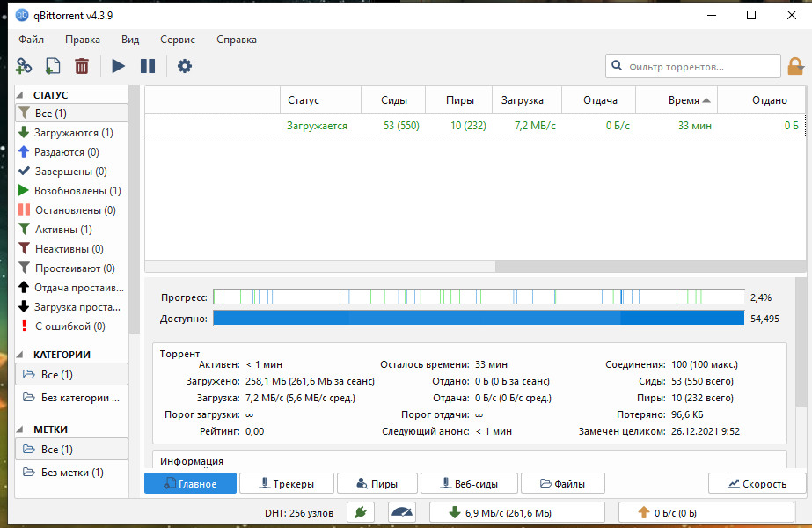This screenshot has width=812, height=528.
Task: Switch to the Файлы tab
Action: [x=562, y=483]
